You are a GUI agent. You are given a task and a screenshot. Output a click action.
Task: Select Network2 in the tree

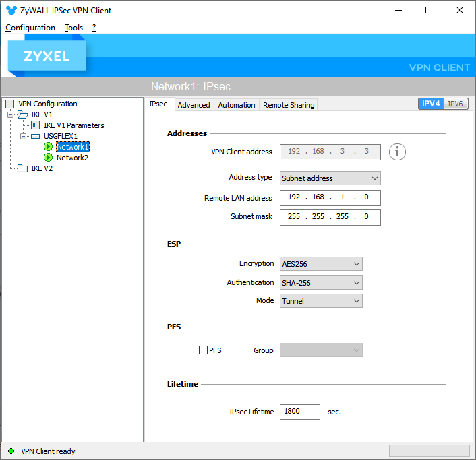pos(72,158)
